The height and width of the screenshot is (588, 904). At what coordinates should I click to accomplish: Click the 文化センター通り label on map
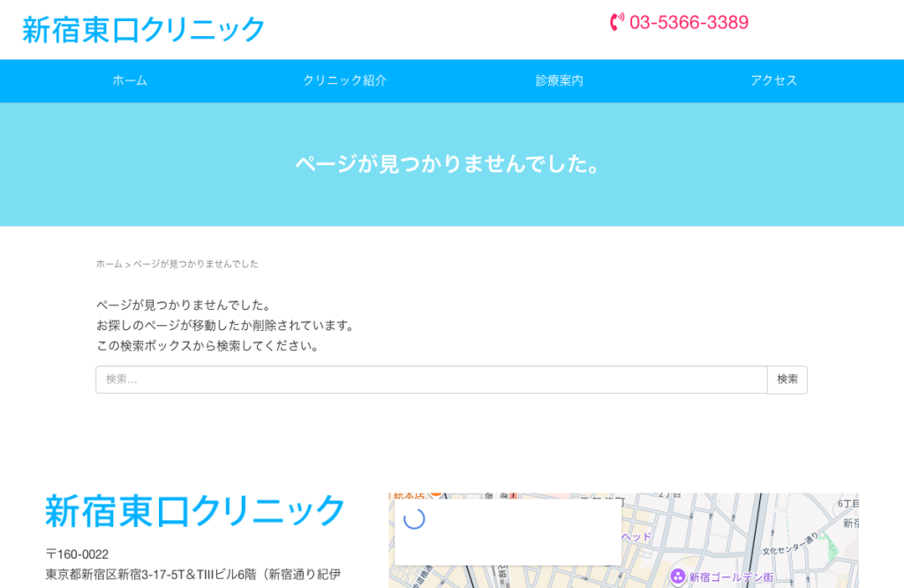click(790, 544)
